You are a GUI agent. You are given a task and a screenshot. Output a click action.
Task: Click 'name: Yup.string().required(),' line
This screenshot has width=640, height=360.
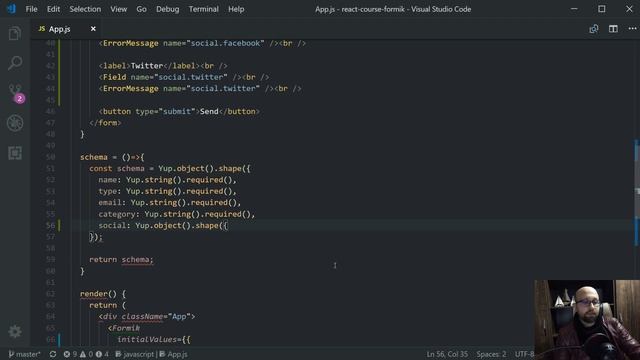pyautogui.click(x=167, y=180)
